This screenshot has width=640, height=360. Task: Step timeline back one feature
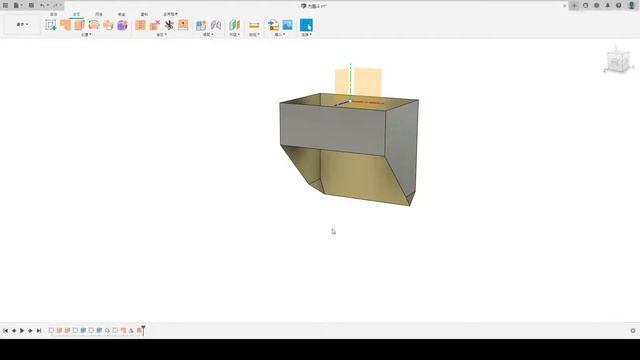[x=14, y=331]
